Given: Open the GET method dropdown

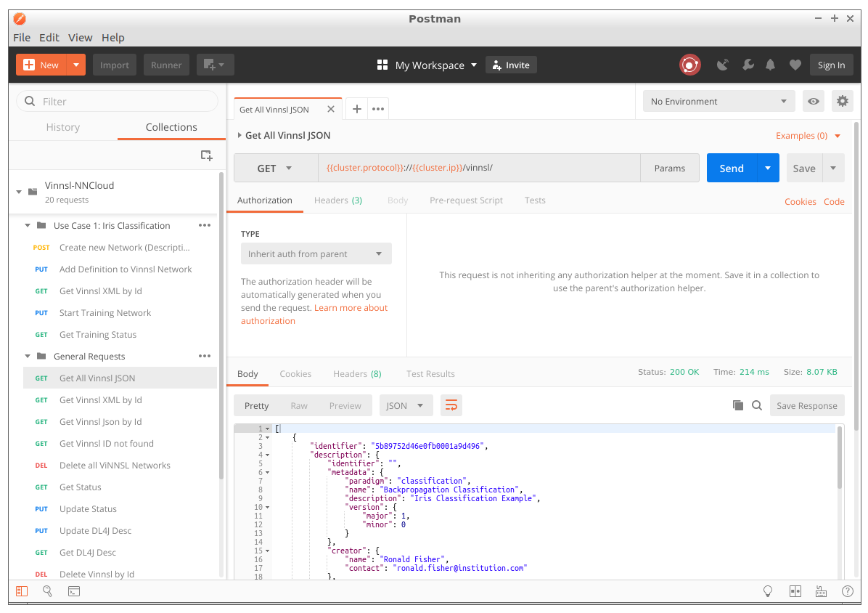Looking at the screenshot, I should 276,169.
